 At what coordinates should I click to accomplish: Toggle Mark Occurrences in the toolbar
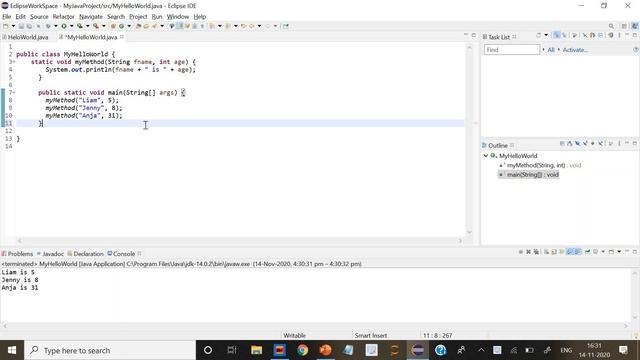179,26
